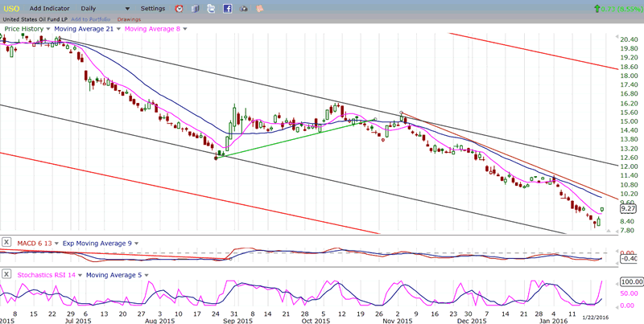Image resolution: width=644 pixels, height=324 pixels.
Task: Click the camera snapshot icon
Action: point(245,8)
